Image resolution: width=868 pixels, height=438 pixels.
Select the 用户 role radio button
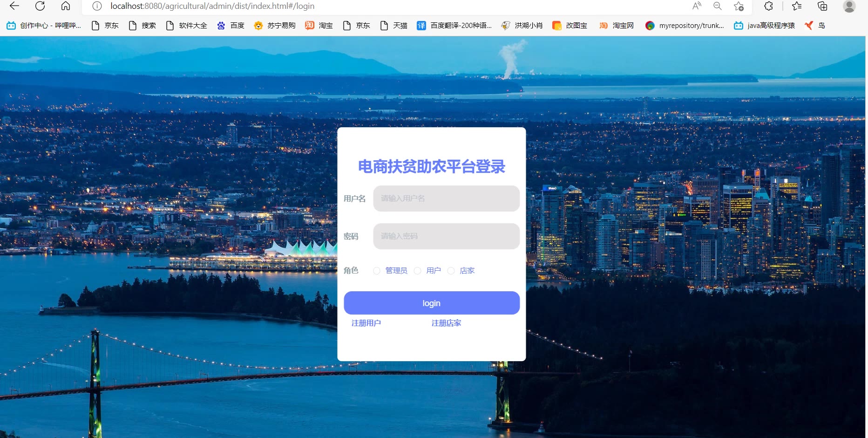[x=418, y=271]
